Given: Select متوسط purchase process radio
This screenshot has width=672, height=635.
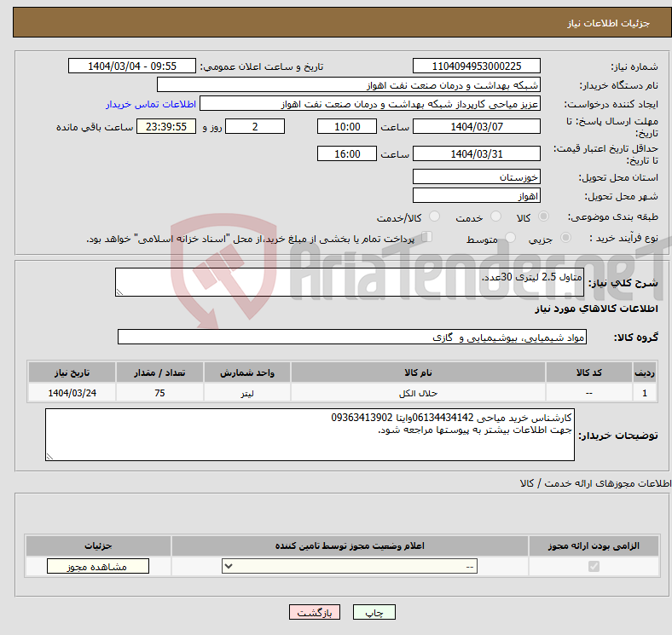Looking at the screenshot, I should pos(511,239).
